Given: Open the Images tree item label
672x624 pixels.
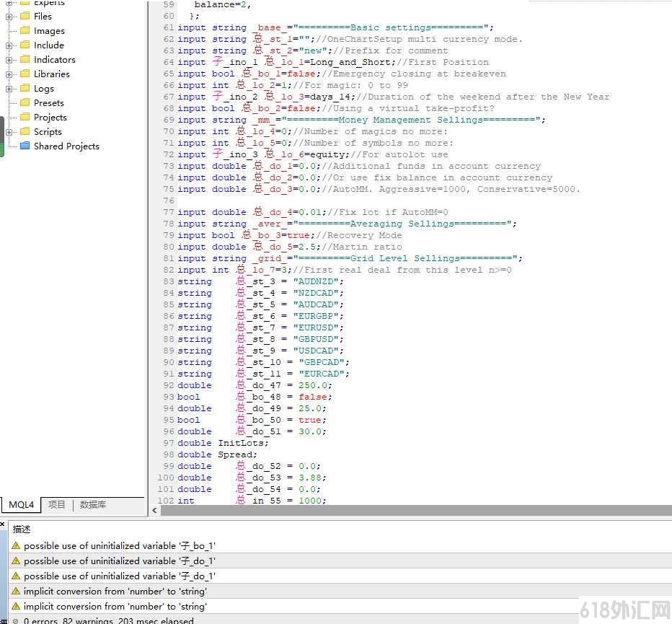Looking at the screenshot, I should [49, 31].
